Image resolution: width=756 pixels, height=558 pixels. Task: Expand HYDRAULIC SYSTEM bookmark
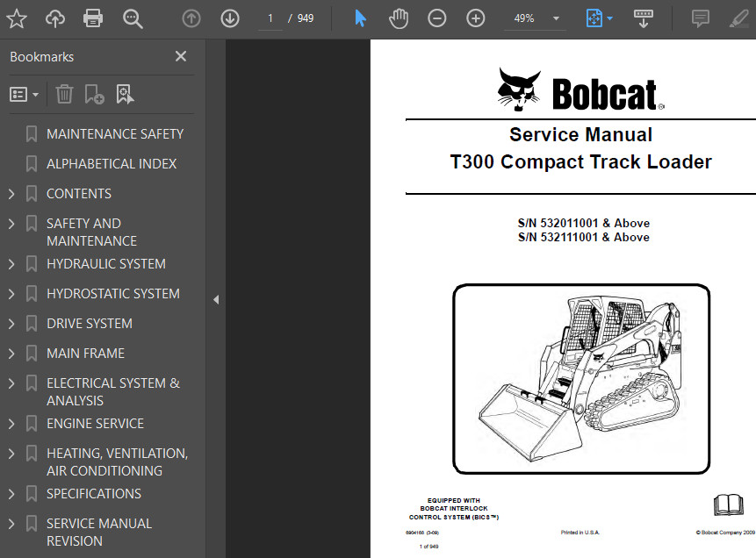tap(11, 264)
